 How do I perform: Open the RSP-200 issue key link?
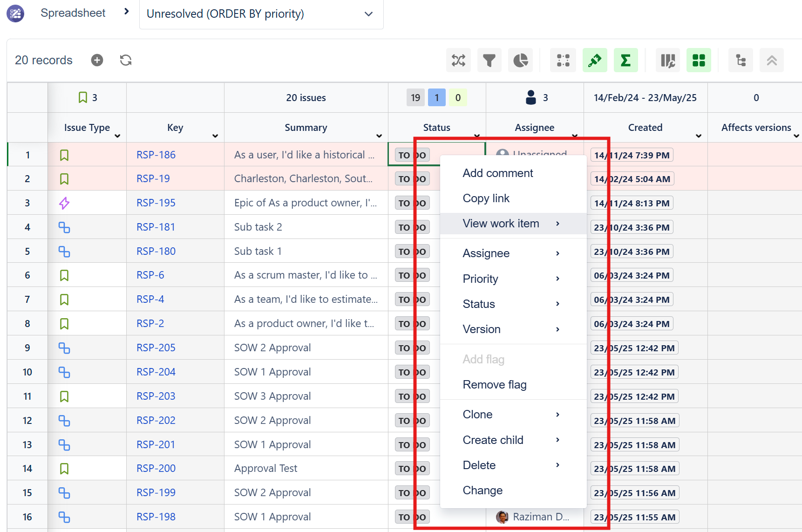(x=156, y=469)
